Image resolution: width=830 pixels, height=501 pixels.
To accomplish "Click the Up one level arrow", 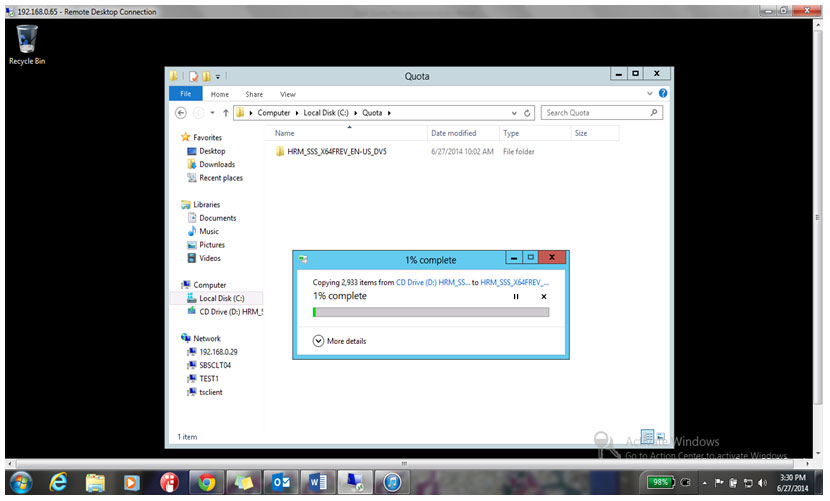I will pyautogui.click(x=225, y=113).
